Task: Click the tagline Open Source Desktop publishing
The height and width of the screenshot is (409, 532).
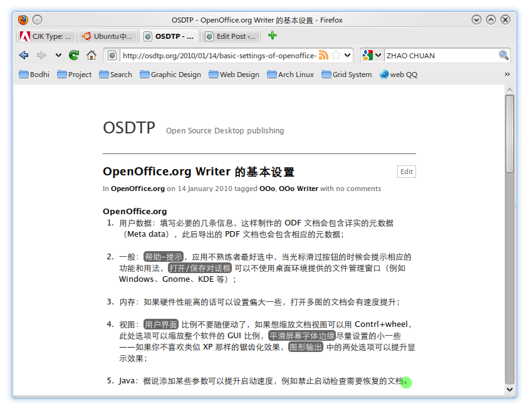Action: click(x=225, y=130)
